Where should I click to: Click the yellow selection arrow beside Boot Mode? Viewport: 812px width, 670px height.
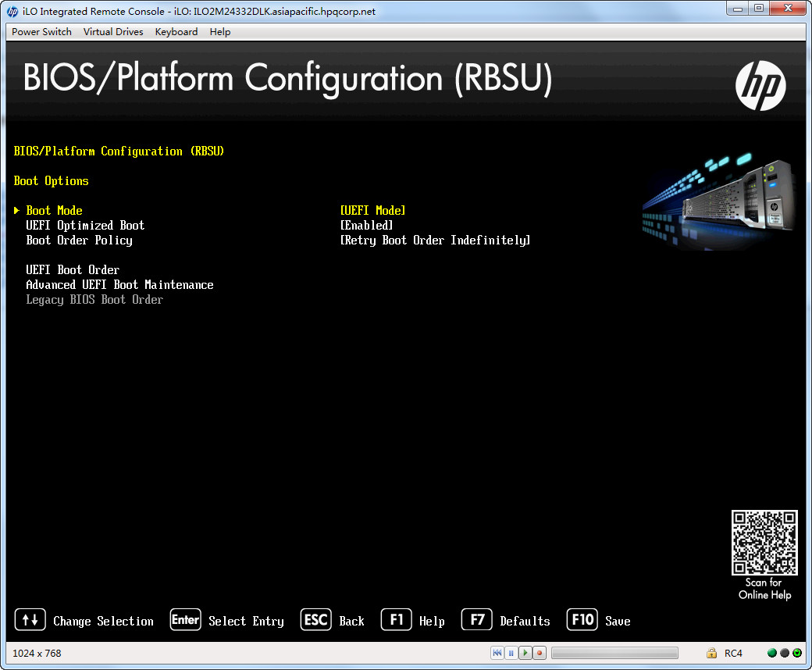tap(16, 210)
